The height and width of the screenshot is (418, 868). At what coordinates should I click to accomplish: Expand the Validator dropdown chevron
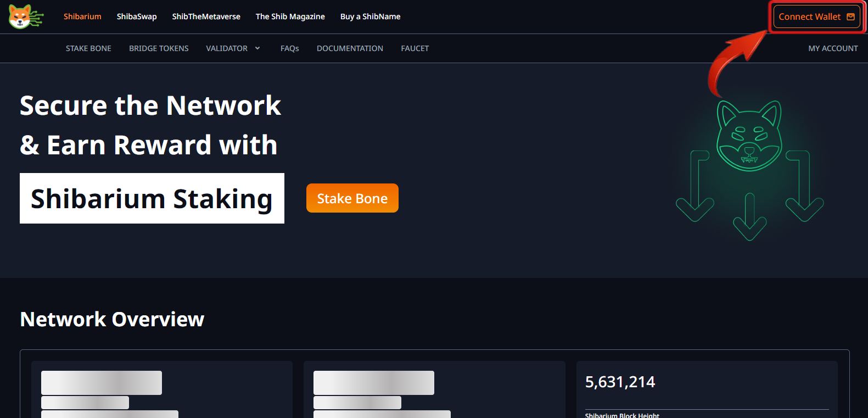(x=257, y=48)
